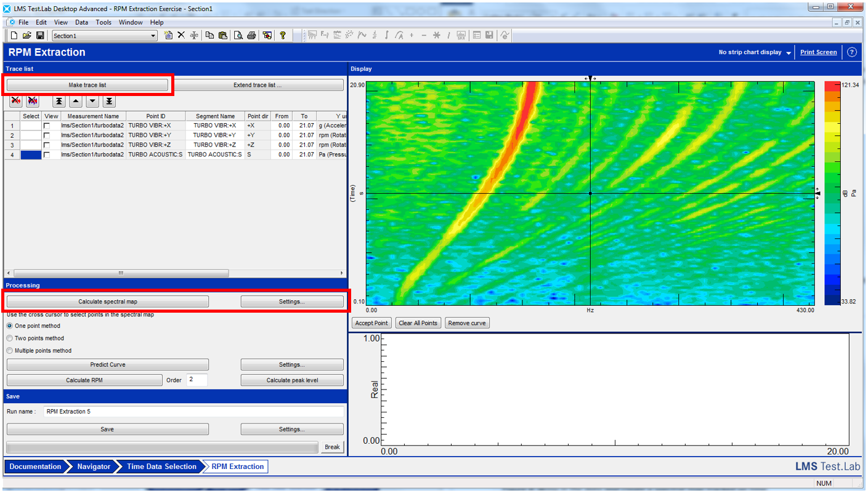This screenshot has height=493, width=868.
Task: Remove selected trace with first red-crossed icon
Action: (x=16, y=101)
